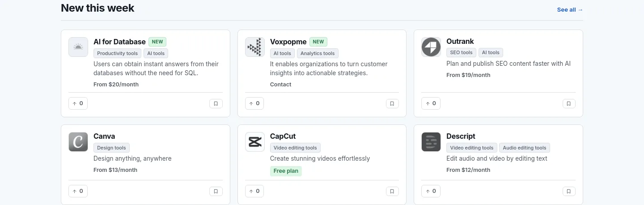Bookmark the CapCut tool
The height and width of the screenshot is (205, 644).
[x=392, y=191]
